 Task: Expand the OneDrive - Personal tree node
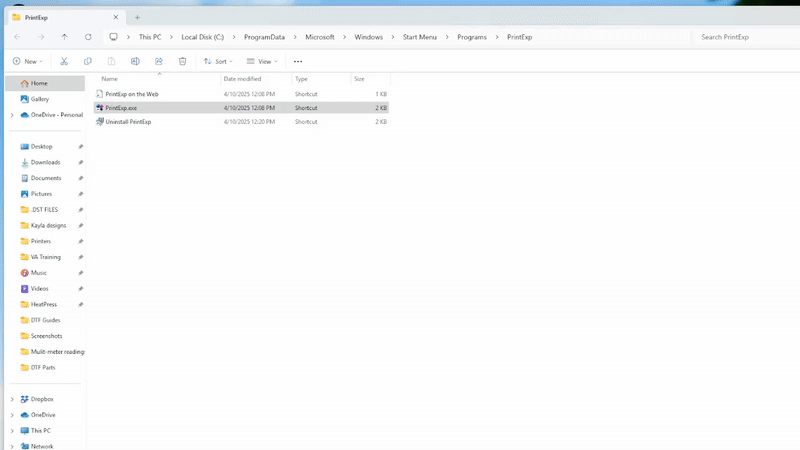(12, 115)
